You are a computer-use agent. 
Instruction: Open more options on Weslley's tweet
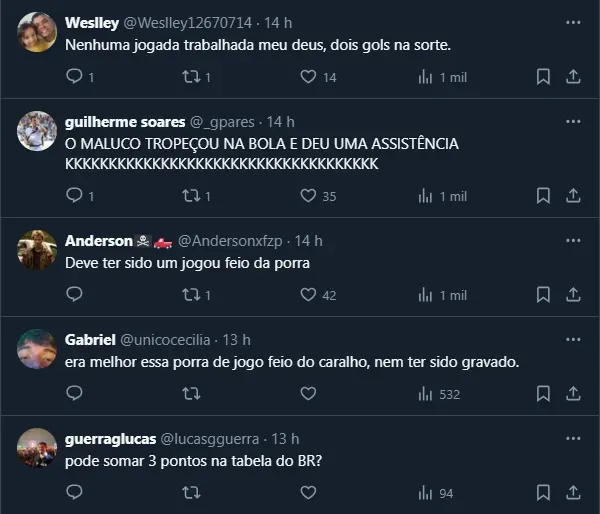(x=573, y=22)
